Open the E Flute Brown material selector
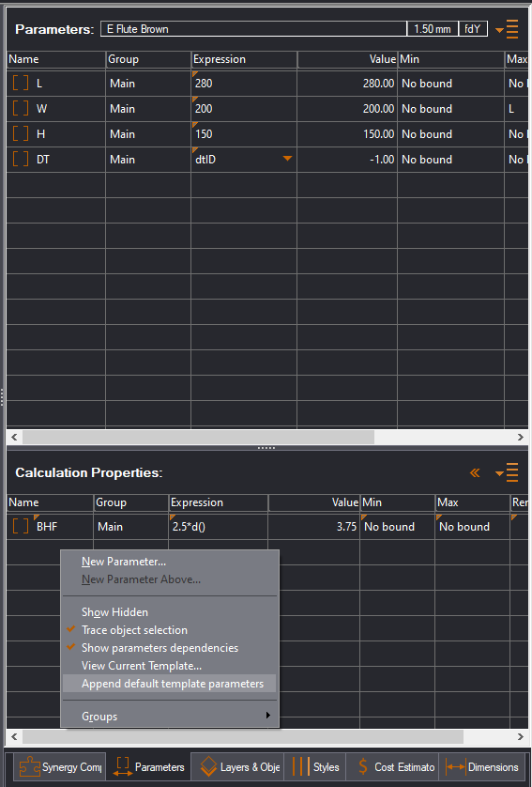 (x=253, y=29)
